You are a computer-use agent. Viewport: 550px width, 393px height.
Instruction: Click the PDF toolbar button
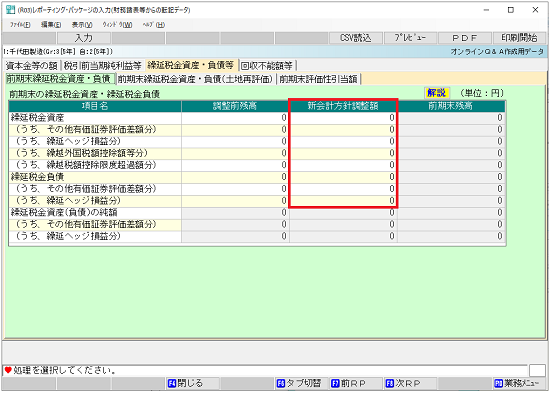click(x=464, y=38)
